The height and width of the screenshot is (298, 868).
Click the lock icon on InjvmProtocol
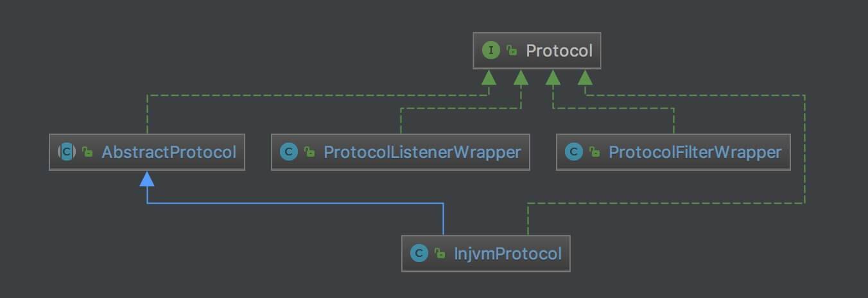(440, 253)
